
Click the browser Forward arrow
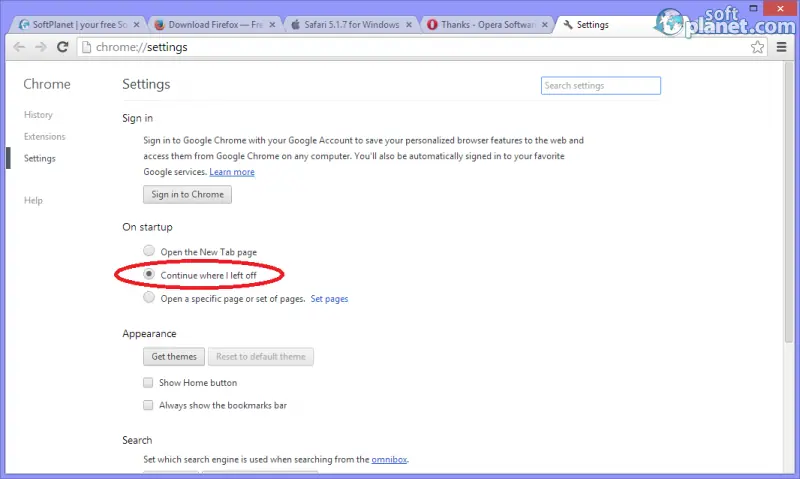click(40, 47)
